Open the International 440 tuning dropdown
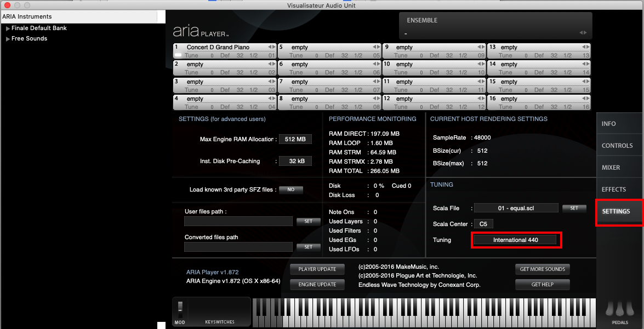Image resolution: width=644 pixels, height=329 pixels. coord(515,240)
